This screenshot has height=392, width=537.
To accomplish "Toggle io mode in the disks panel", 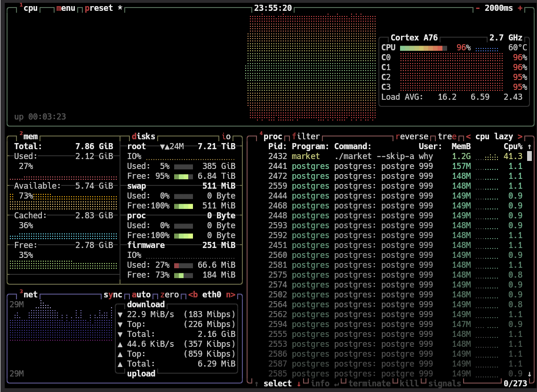I will [226, 136].
